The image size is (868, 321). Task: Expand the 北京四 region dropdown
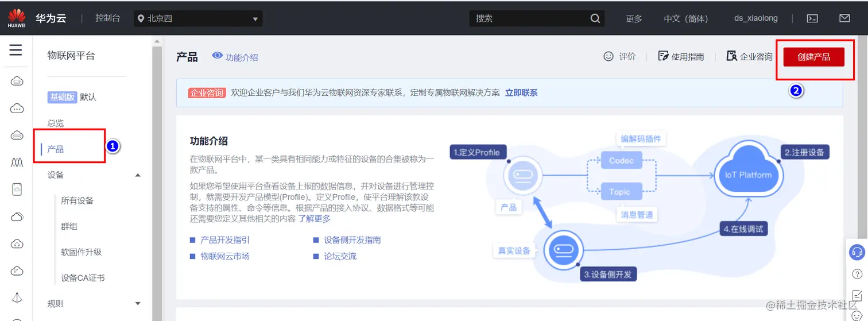pyautogui.click(x=198, y=18)
